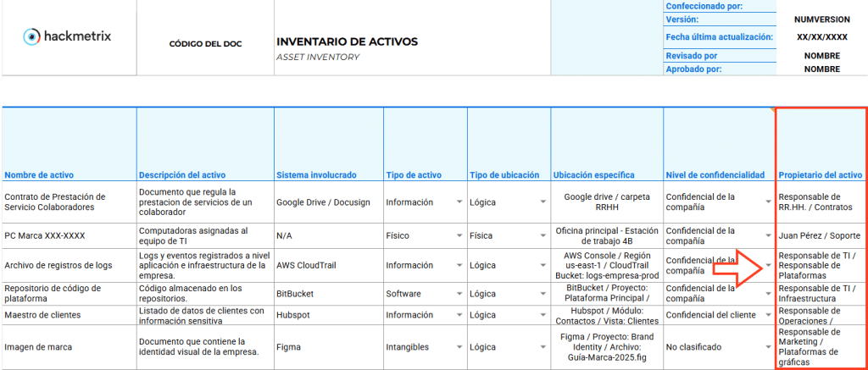Click the XX/XX/XXXX date cell

coord(821,37)
